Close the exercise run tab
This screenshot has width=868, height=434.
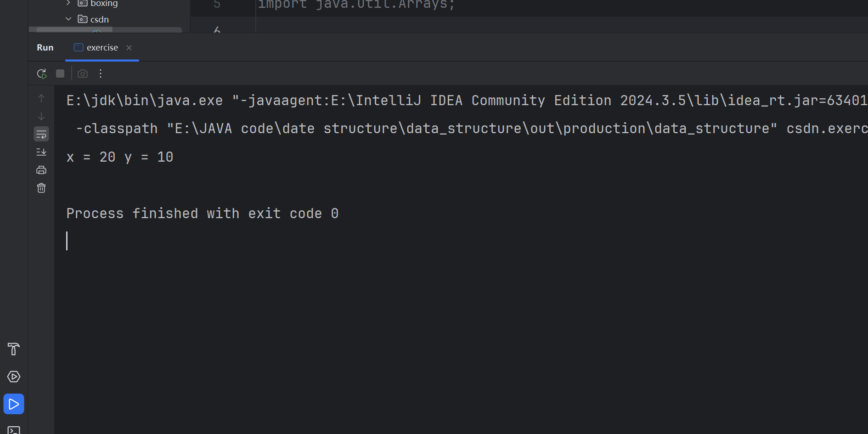click(129, 48)
